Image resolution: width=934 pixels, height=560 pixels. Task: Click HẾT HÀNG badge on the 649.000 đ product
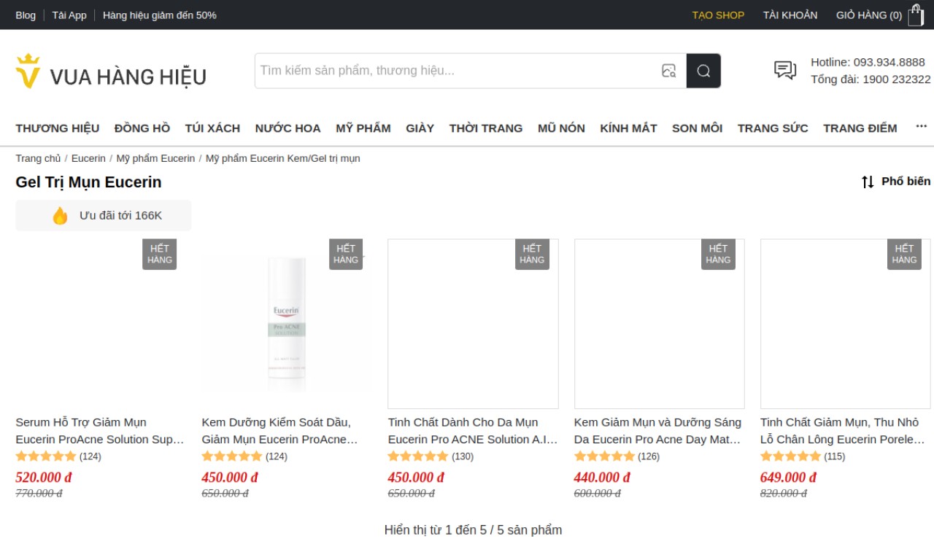(x=904, y=254)
